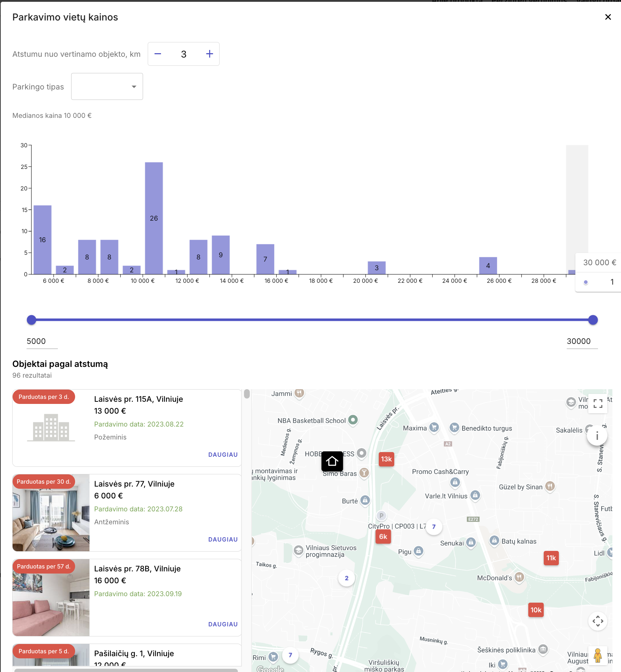
Task: Open DAUGIAU for Laisvės pr. 77
Action: pyautogui.click(x=223, y=539)
